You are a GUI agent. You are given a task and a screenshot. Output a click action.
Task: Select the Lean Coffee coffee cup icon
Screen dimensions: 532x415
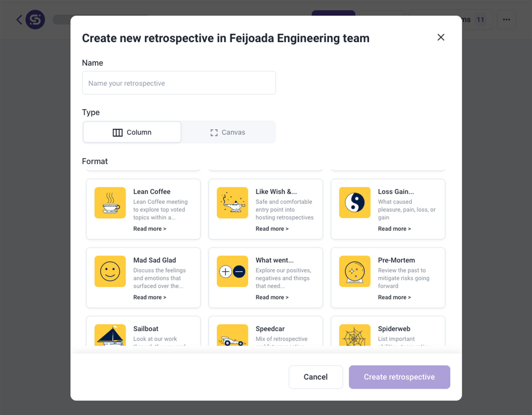110,203
